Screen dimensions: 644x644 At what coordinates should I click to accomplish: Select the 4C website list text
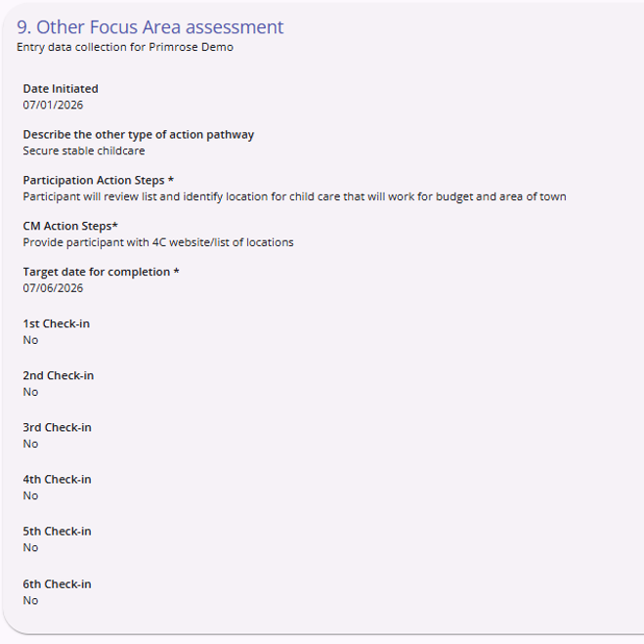[x=158, y=242]
